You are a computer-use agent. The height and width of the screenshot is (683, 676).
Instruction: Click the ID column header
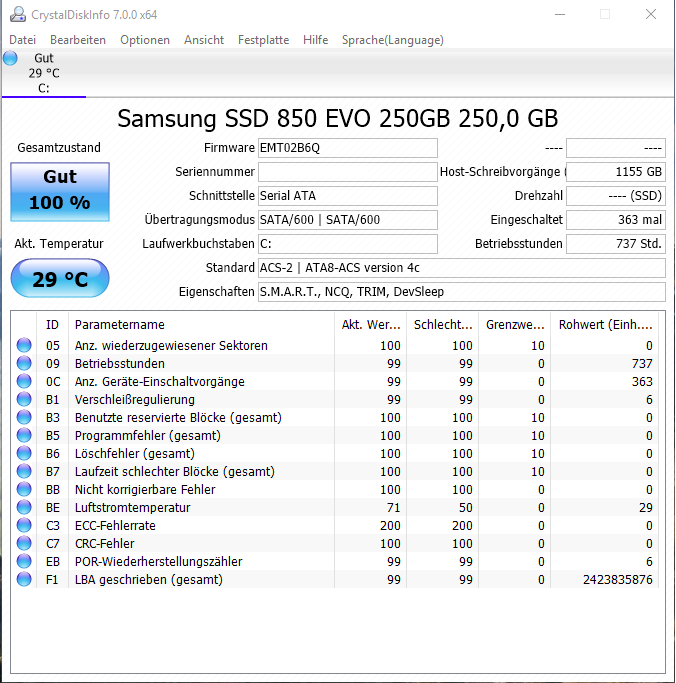coord(52,325)
